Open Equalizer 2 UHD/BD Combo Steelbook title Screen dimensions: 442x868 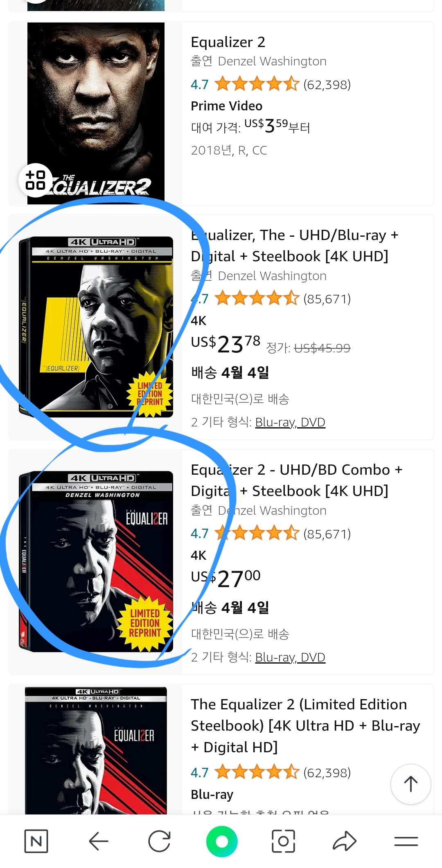pos(297,480)
